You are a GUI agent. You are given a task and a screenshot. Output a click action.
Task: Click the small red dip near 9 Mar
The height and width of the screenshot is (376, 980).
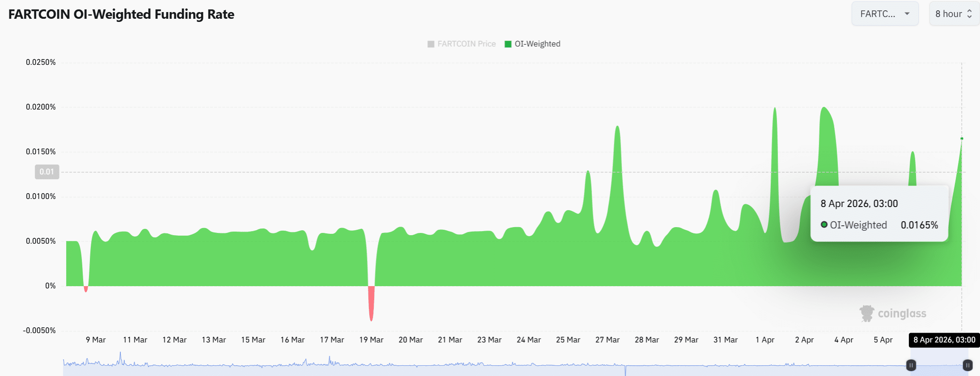86,289
